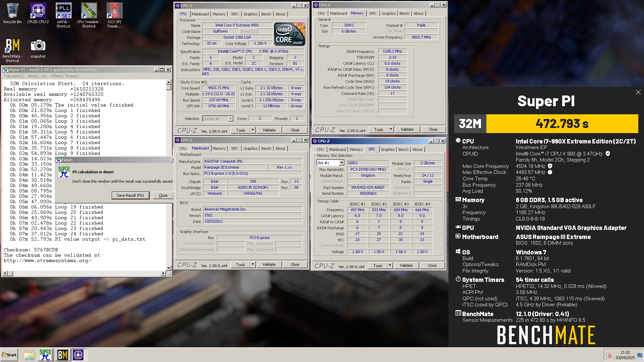644x362 pixels.
Task: Click the System Timers clock icon
Action: coord(458,279)
